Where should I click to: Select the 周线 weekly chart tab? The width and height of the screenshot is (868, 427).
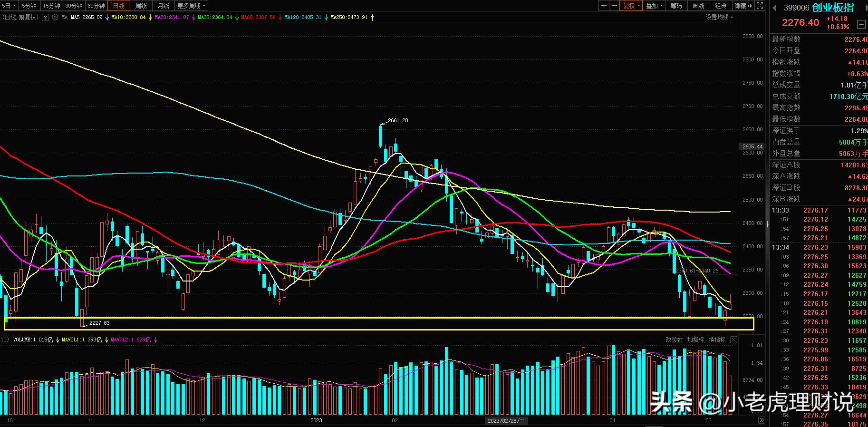[x=141, y=6]
